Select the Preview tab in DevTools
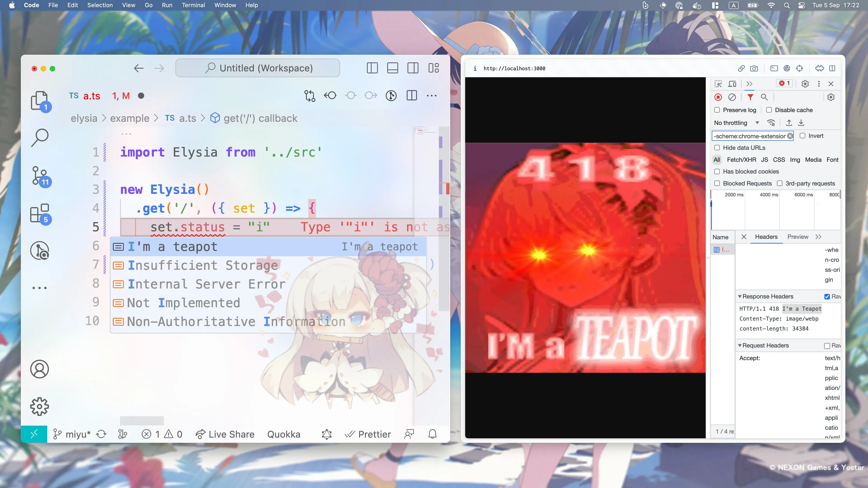 pos(798,237)
